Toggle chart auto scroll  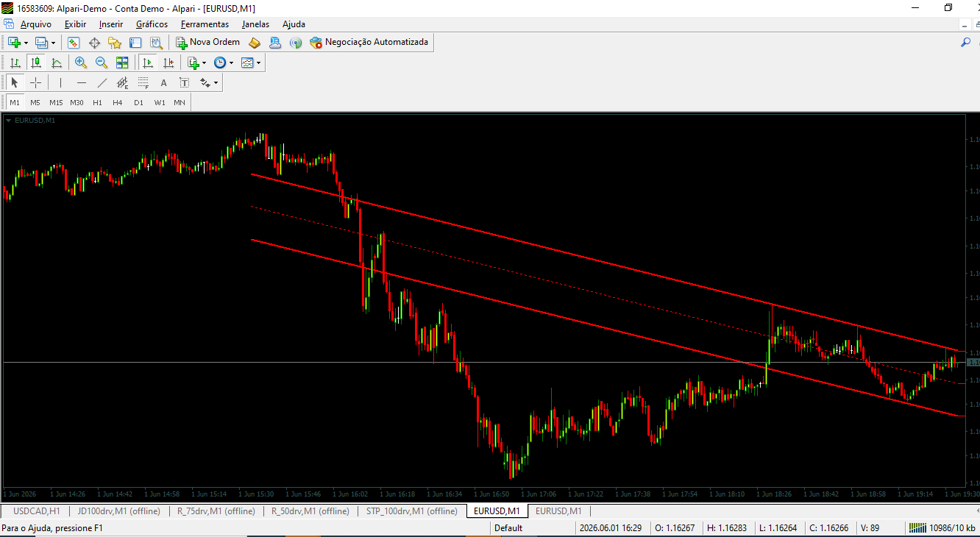pyautogui.click(x=147, y=63)
